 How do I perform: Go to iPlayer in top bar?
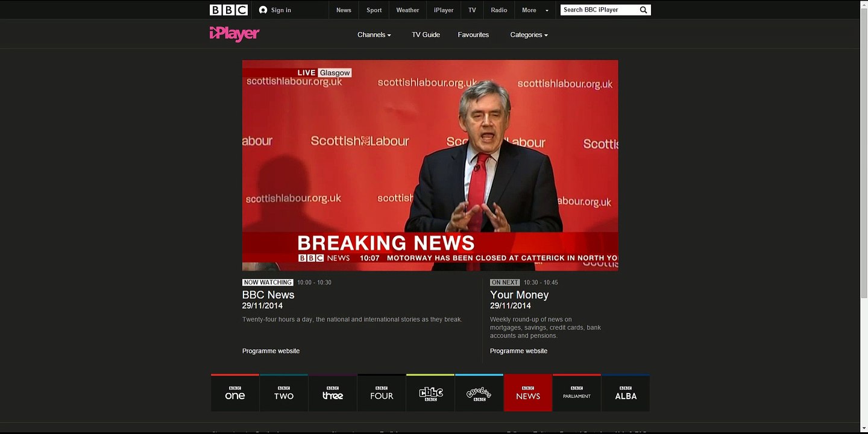[444, 10]
